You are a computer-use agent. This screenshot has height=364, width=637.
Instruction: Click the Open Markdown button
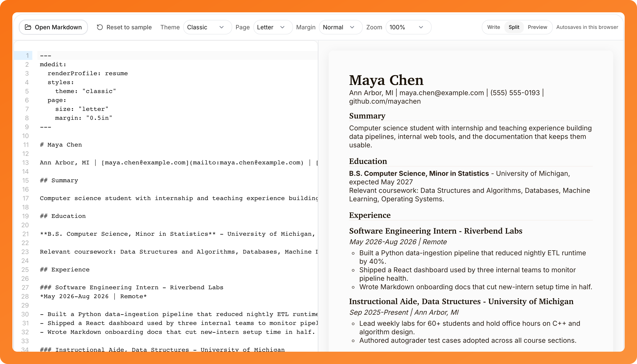53,27
